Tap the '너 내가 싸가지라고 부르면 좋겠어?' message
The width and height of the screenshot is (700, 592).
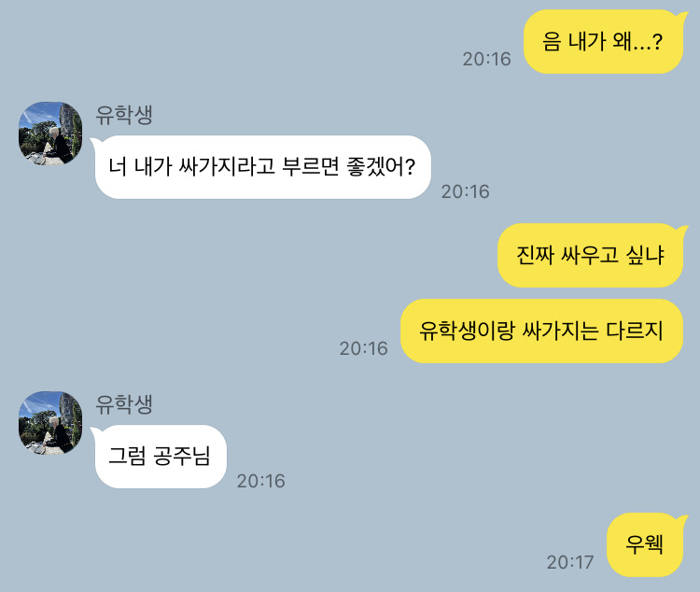click(x=262, y=167)
